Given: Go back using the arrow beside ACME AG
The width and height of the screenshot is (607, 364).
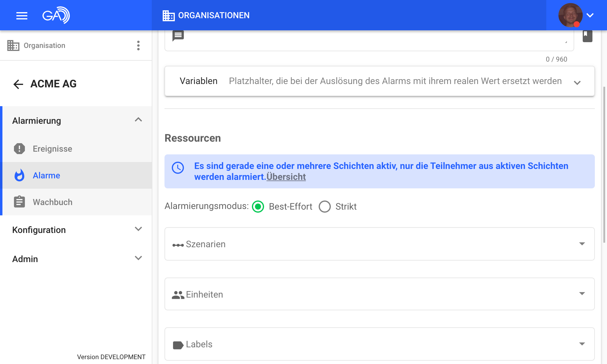Looking at the screenshot, I should [18, 84].
